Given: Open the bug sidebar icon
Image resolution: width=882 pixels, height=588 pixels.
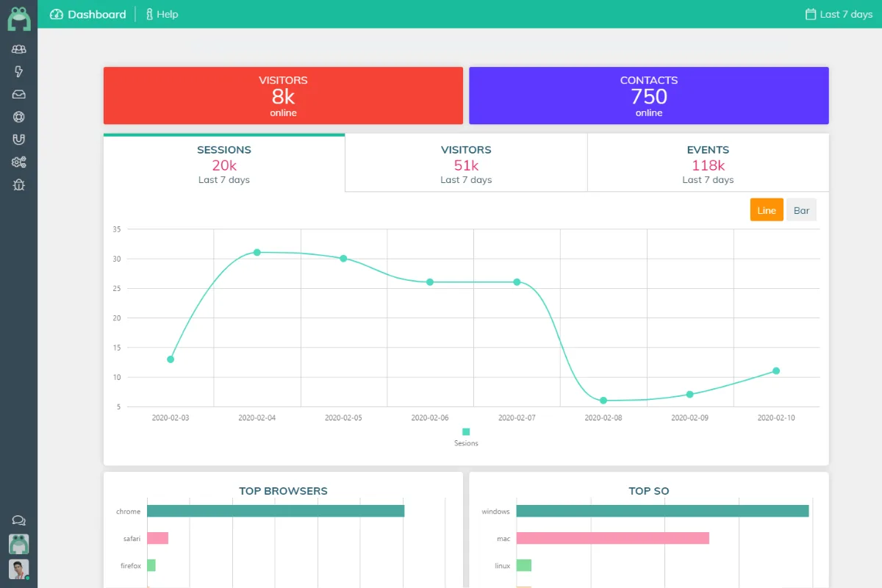Looking at the screenshot, I should pyautogui.click(x=19, y=184).
